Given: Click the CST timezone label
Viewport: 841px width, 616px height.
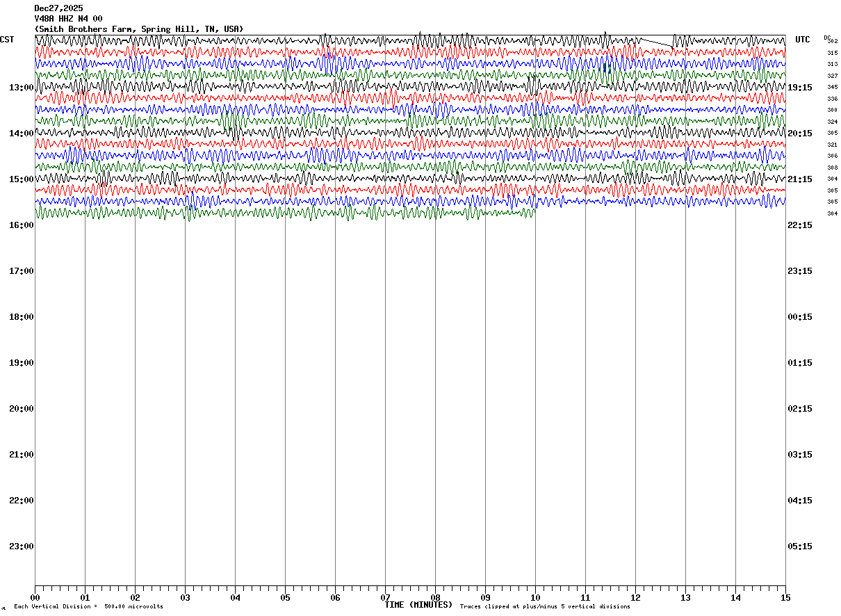Looking at the screenshot, I should pyautogui.click(x=7, y=40).
